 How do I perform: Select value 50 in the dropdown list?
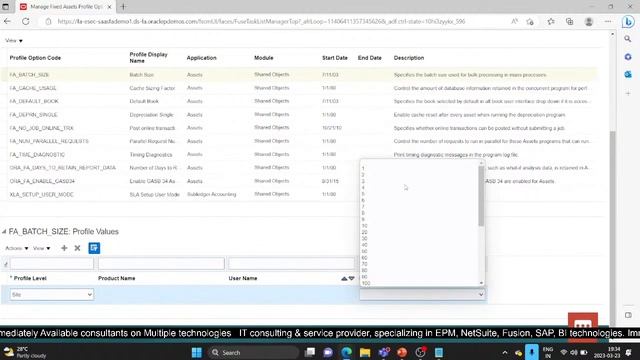[364, 251]
